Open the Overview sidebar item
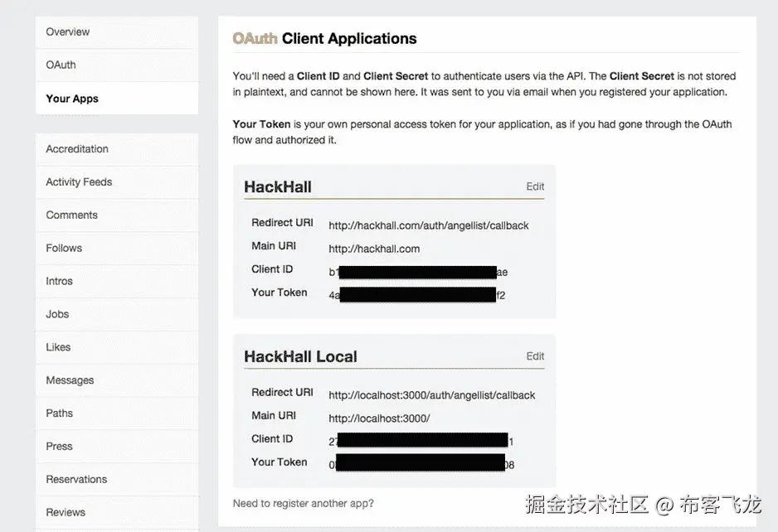 pyautogui.click(x=117, y=31)
